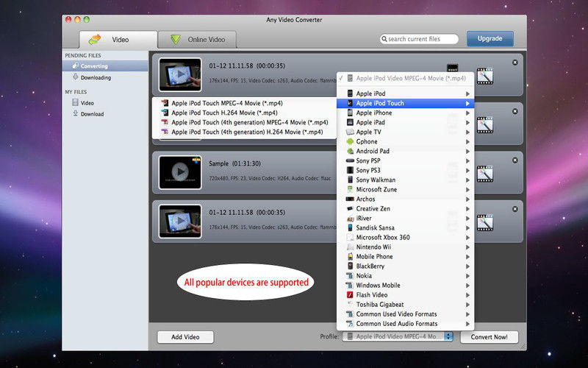Remove the Sample file from list
The image size is (588, 368).
(515, 160)
